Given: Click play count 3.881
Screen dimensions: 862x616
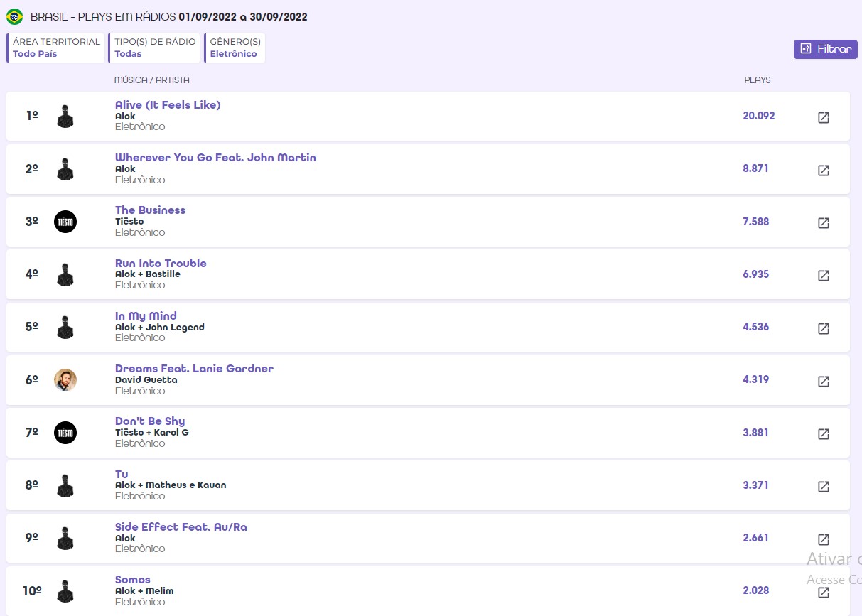Looking at the screenshot, I should 756,433.
